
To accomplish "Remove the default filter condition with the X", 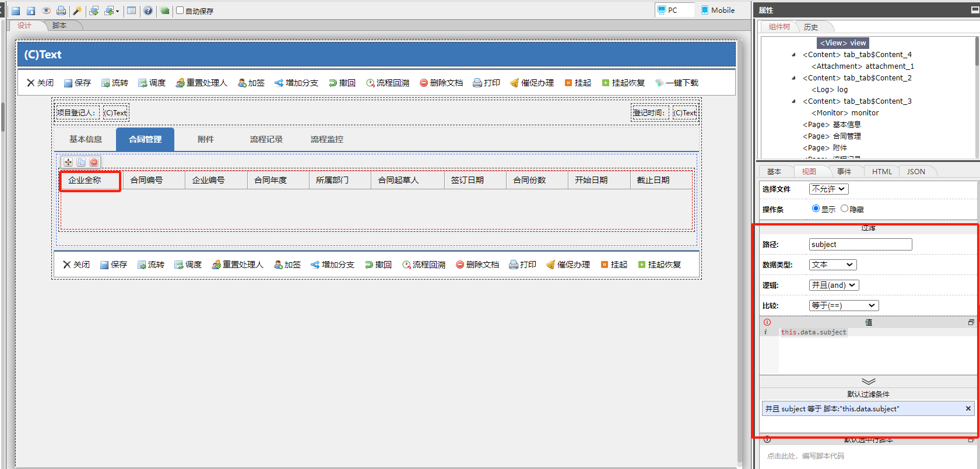I will tap(968, 408).
